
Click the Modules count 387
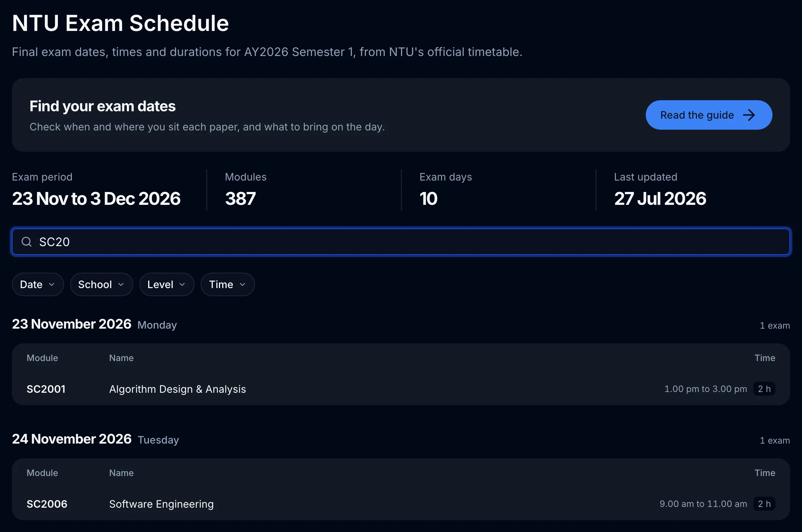pyautogui.click(x=240, y=199)
